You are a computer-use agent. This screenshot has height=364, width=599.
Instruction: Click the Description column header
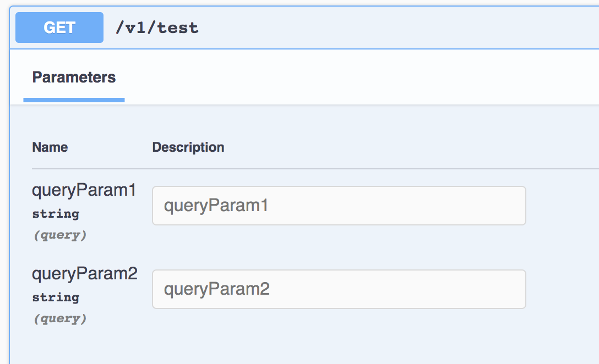188,147
